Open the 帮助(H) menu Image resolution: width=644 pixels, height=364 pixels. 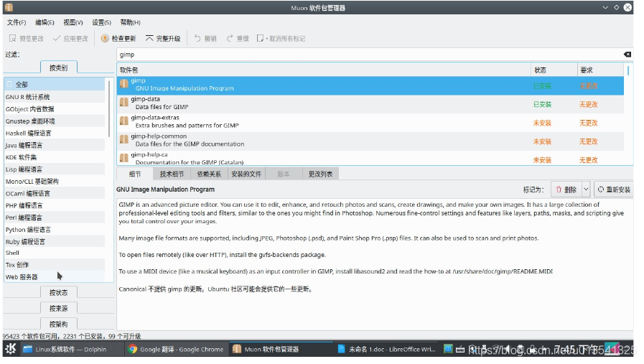(x=130, y=22)
